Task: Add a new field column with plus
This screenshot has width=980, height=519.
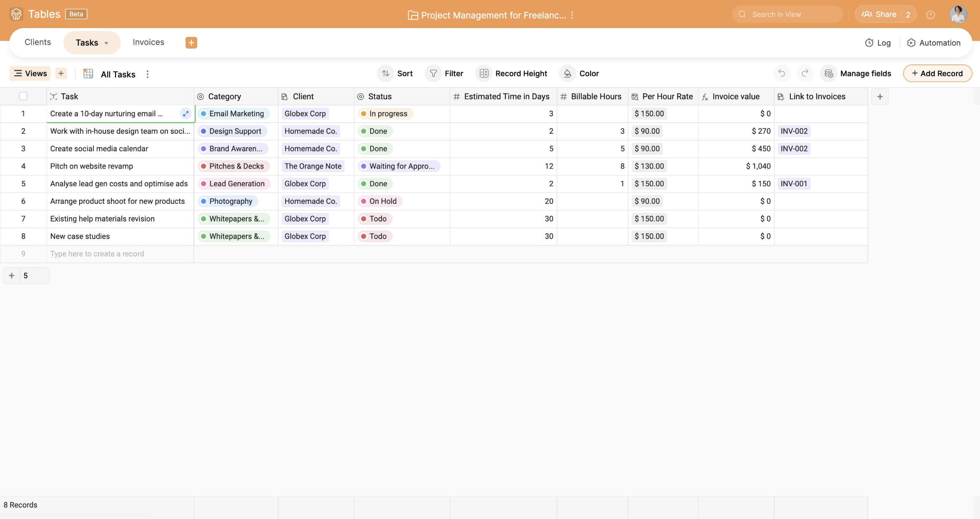Action: (x=879, y=96)
